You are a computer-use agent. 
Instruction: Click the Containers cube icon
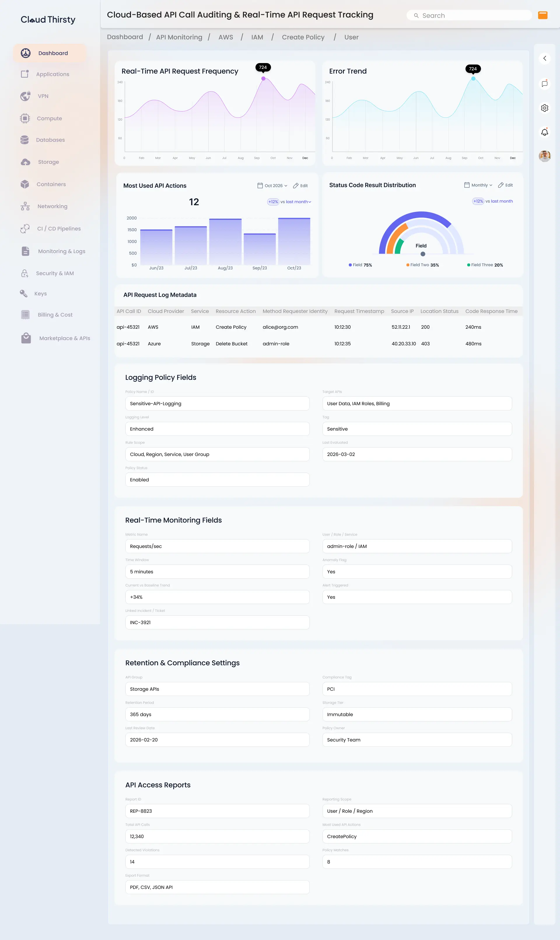[x=25, y=184]
